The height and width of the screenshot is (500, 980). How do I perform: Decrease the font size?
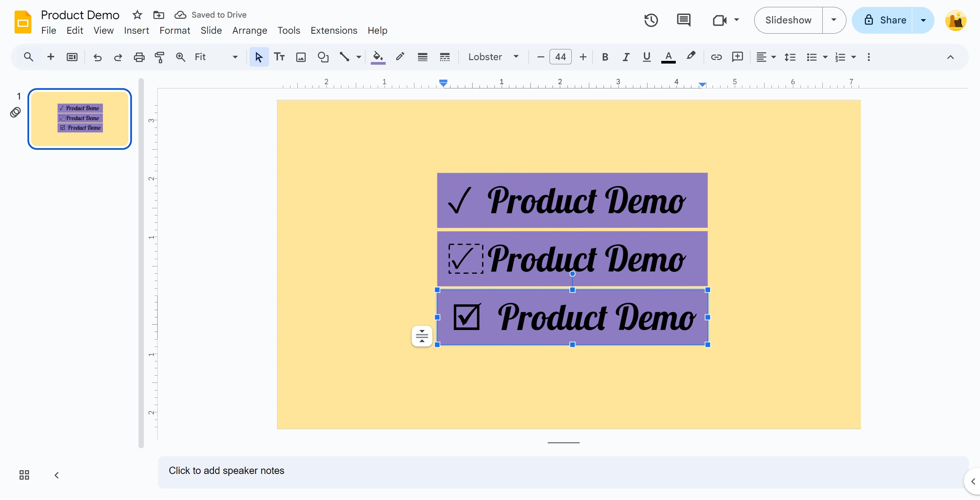[540, 57]
